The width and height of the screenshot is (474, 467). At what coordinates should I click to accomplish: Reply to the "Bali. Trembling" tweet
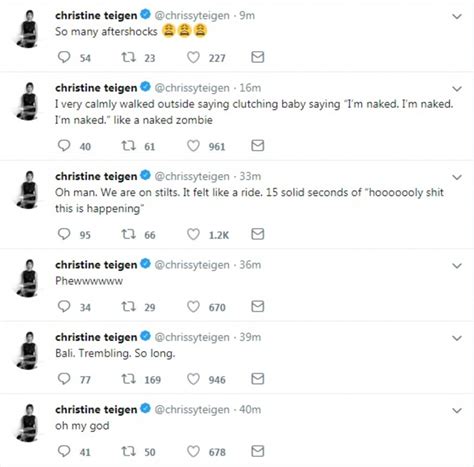coord(64,379)
